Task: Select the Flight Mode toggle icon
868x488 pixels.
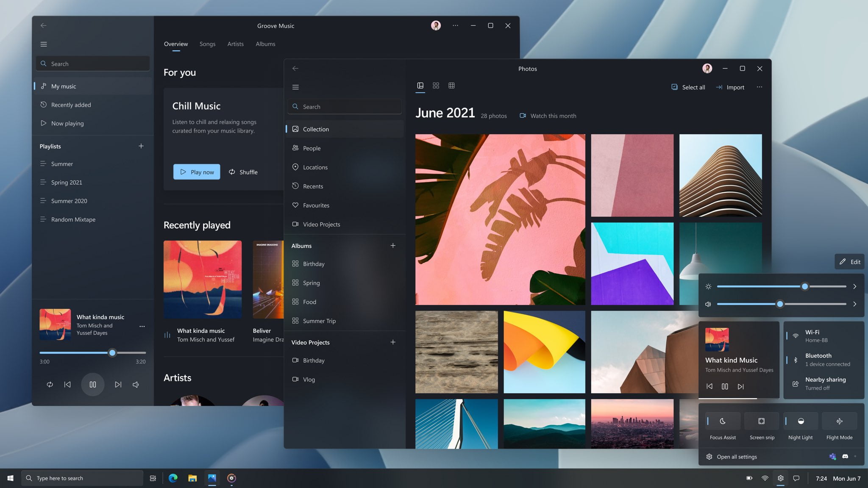Action: [839, 421]
